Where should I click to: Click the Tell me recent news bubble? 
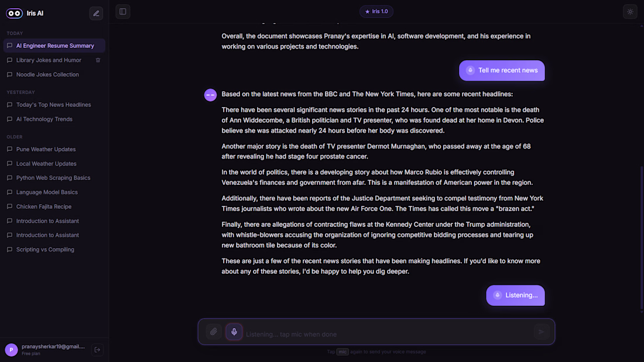click(502, 70)
